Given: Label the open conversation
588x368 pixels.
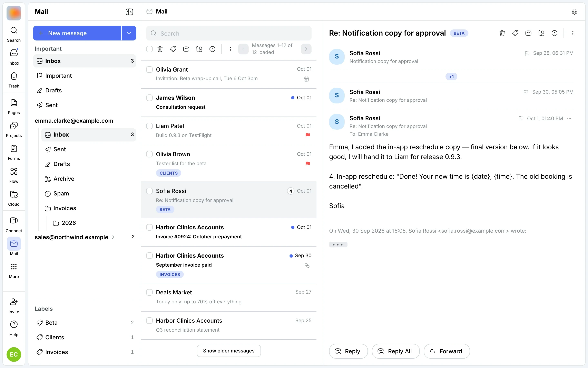Looking at the screenshot, I should 515,33.
